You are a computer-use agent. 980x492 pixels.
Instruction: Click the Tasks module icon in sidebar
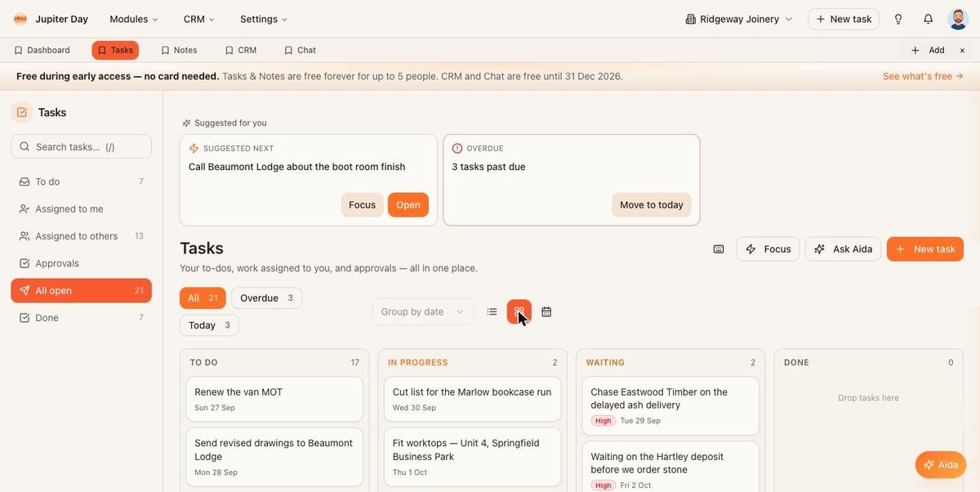22,112
